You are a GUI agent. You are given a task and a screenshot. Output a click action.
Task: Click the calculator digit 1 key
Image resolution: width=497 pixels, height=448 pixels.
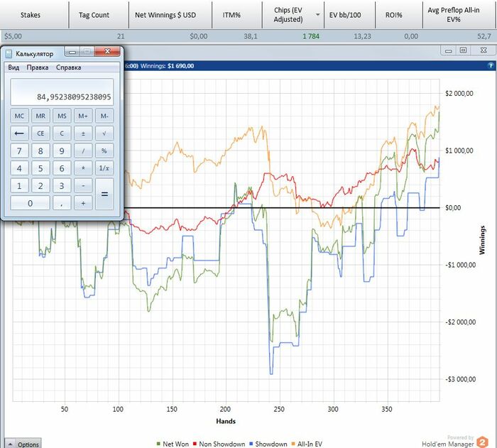tap(19, 186)
